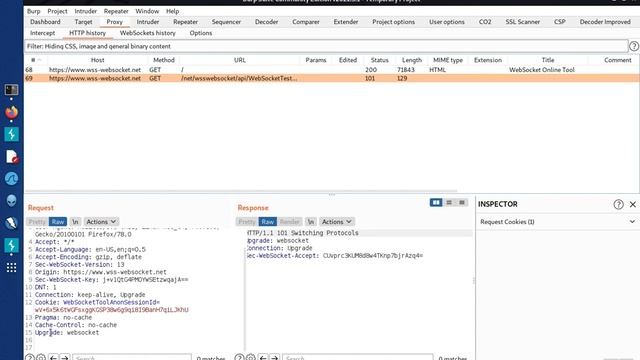Viewport: 640px width, 360px height.
Task: Open the SSL Scanner tab
Action: tap(522, 22)
